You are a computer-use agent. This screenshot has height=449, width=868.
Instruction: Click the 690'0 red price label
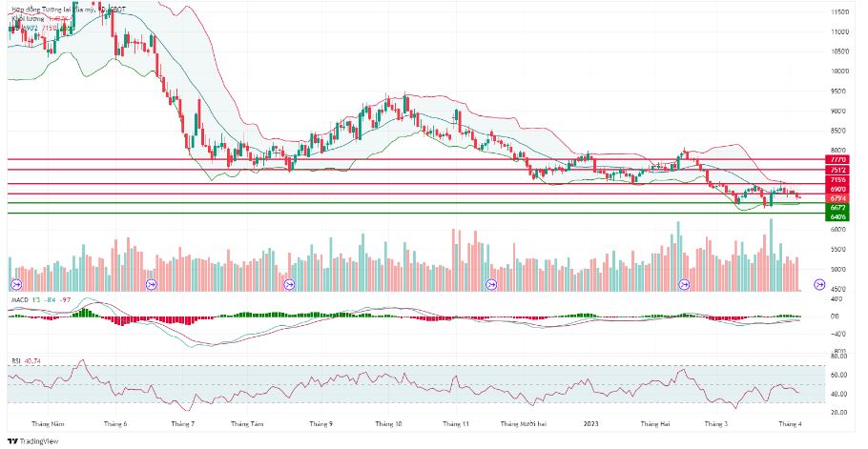pyautogui.click(x=836, y=189)
